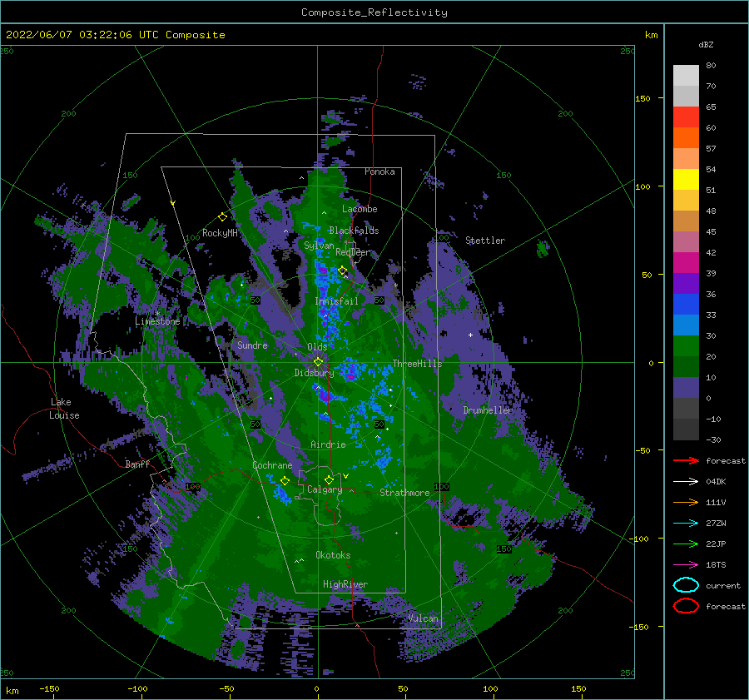Select the yellow diamond marker near RedDeer

coord(343,271)
